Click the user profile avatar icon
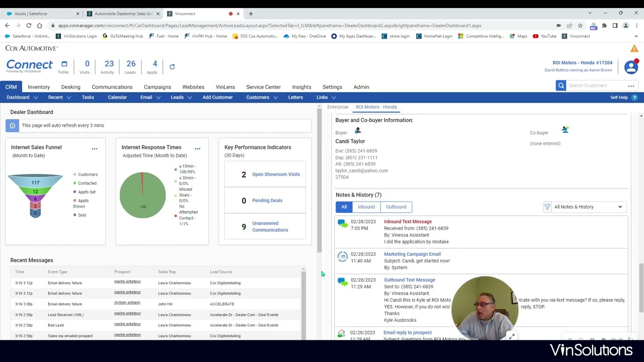Viewport: 644px width, 362px height. pos(631,67)
